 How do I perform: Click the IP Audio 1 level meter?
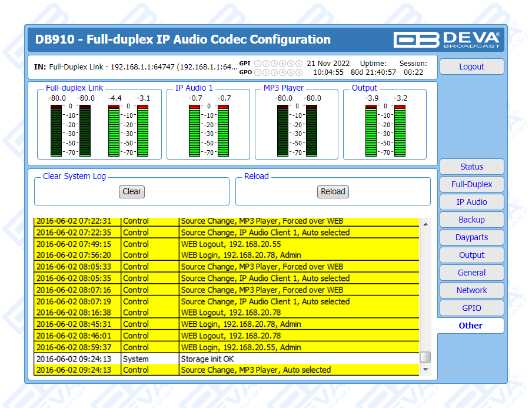point(208,130)
